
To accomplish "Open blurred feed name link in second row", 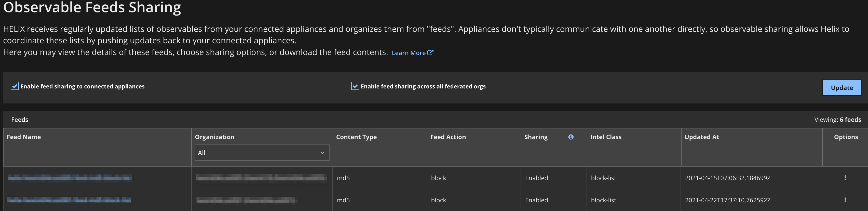I will (x=69, y=200).
